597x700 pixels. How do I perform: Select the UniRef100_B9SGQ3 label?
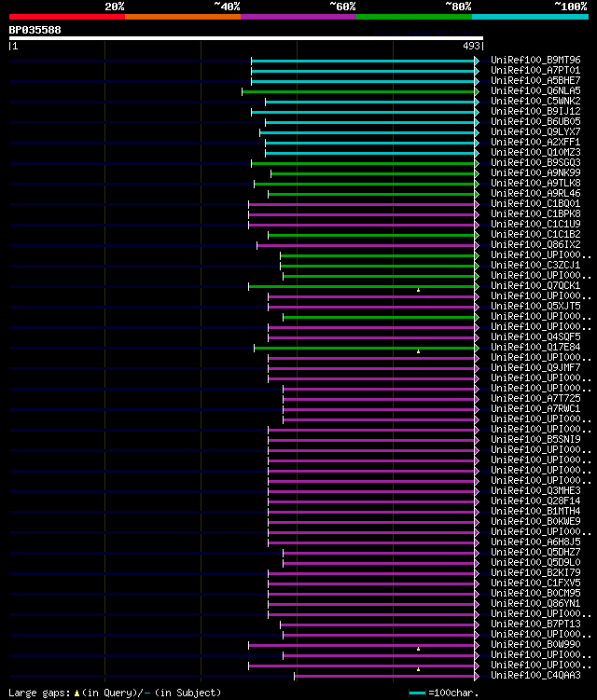535,163
